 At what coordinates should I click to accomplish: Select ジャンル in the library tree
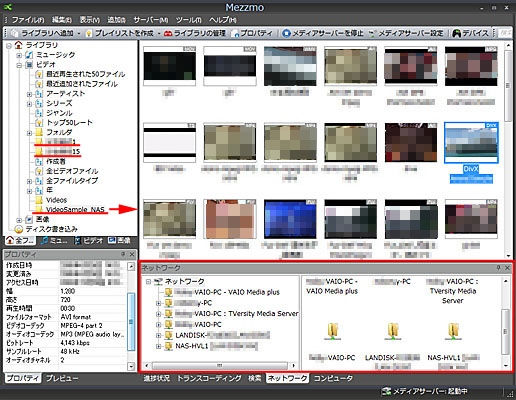click(x=59, y=113)
